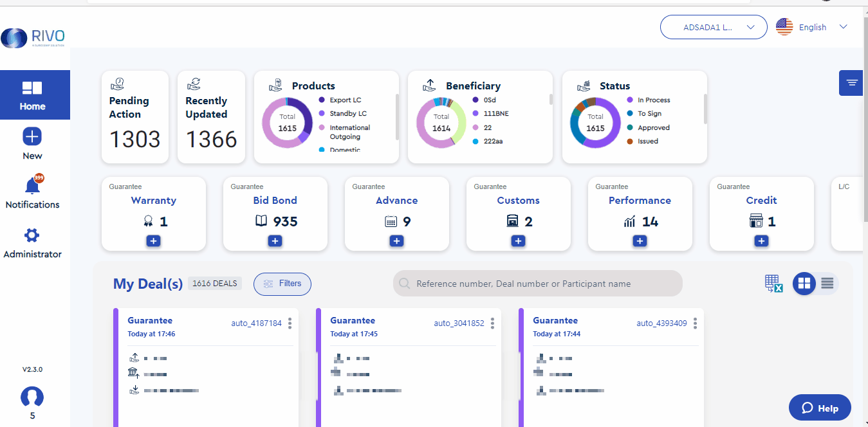Go to Home in the sidebar
The height and width of the screenshot is (427, 868).
tap(32, 95)
